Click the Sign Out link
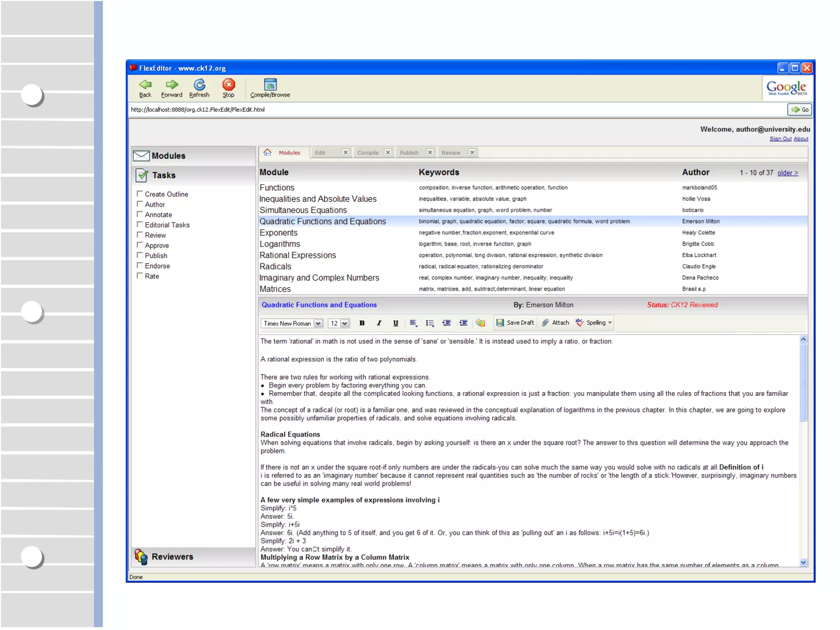 [780, 139]
